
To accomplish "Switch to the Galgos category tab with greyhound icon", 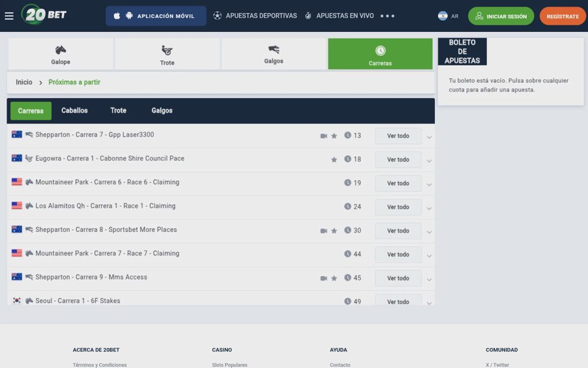I will [274, 54].
